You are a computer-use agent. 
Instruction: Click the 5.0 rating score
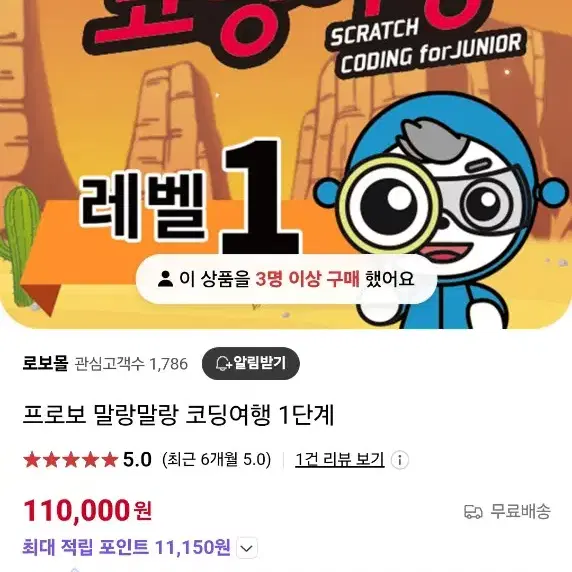pyautogui.click(x=137, y=460)
